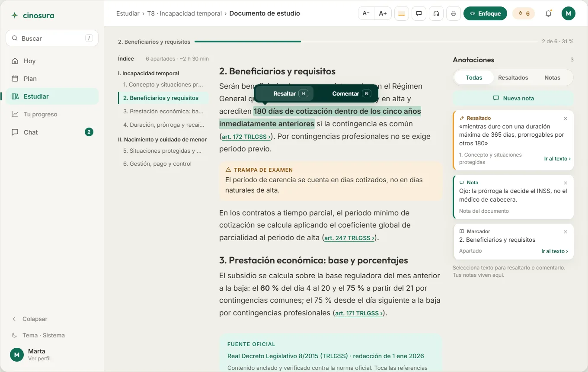Open Tu progreso in the sidebar
Image resolution: width=588 pixels, height=372 pixels.
[x=52, y=114]
